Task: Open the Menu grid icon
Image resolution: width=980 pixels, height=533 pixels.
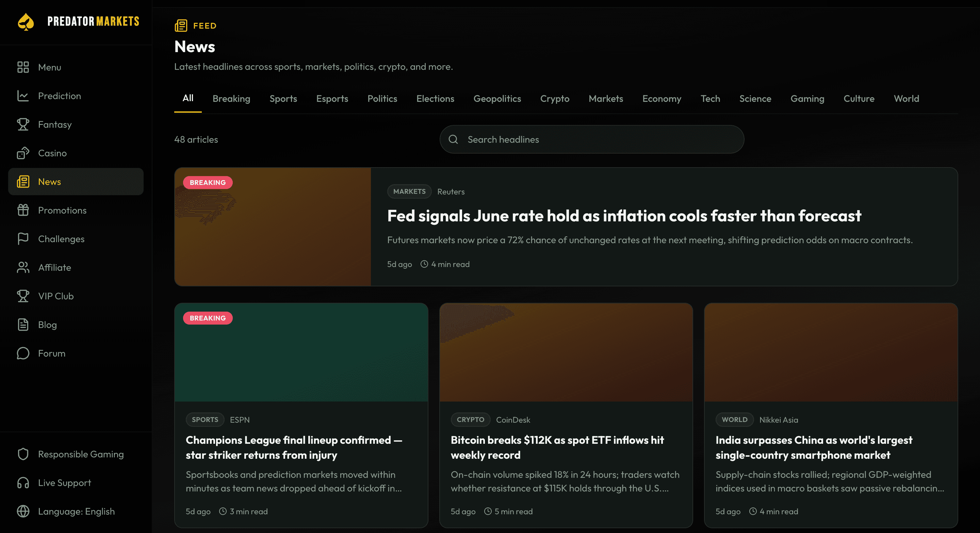Action: 23,67
